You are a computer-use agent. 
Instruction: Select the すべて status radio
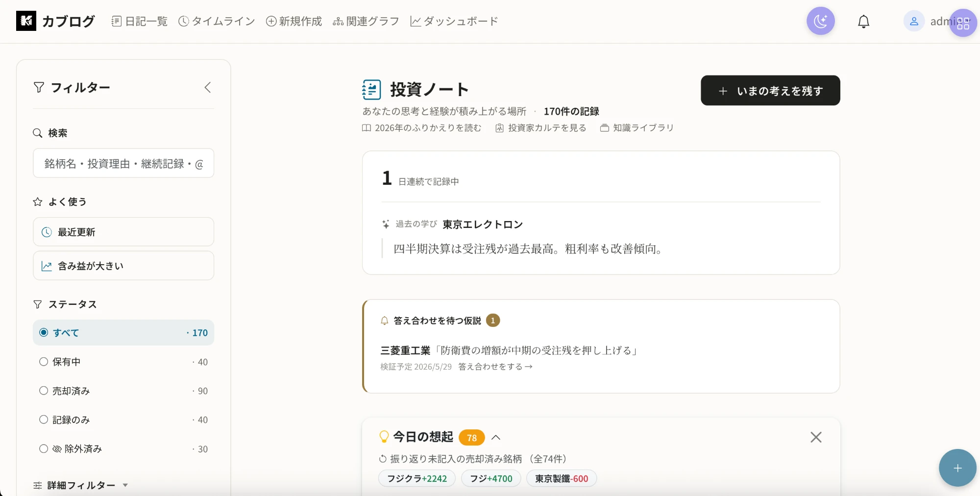click(x=44, y=332)
